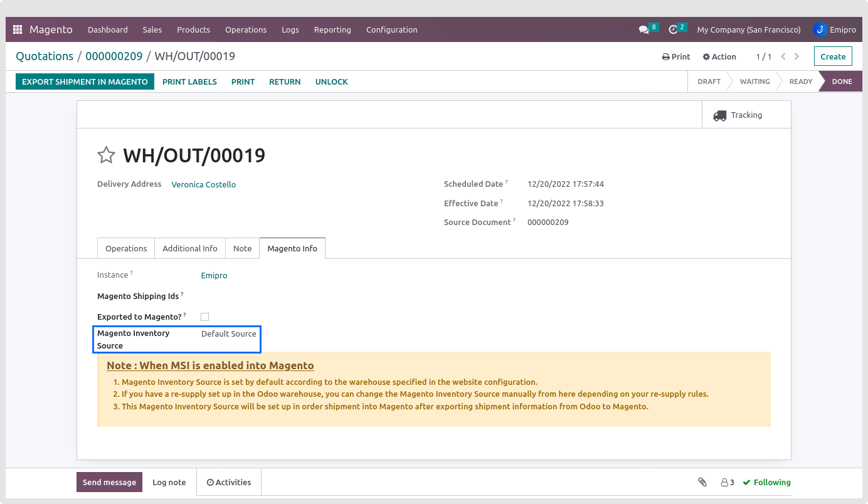Toggle the Following subscription status
Image resolution: width=868 pixels, height=504 pixels.
tap(766, 482)
